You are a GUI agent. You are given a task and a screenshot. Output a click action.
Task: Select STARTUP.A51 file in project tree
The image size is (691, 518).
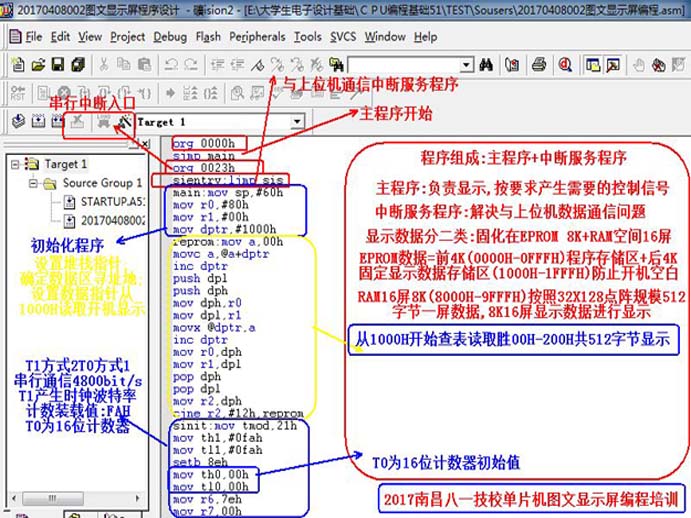pos(112,202)
